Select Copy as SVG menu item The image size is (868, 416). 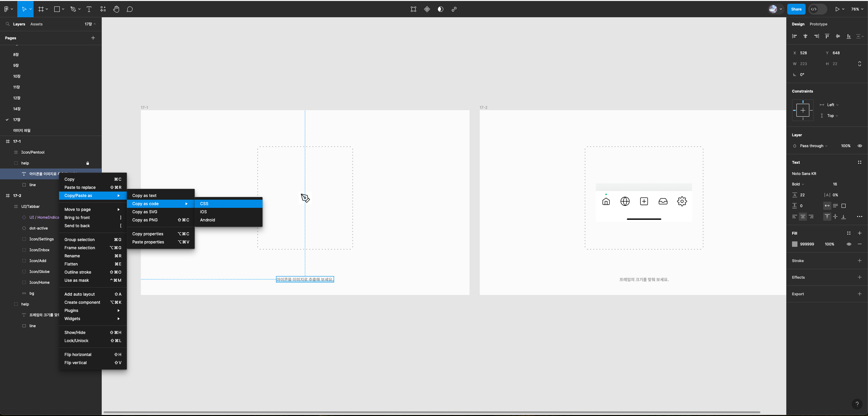pyautogui.click(x=145, y=212)
